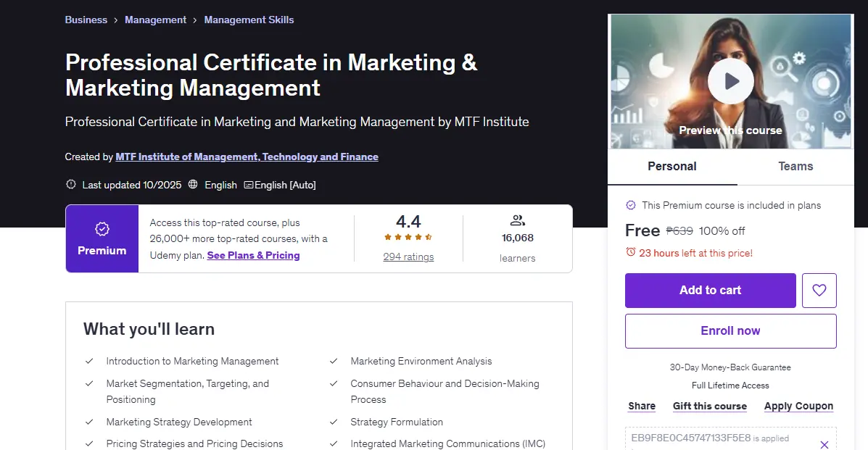Click 'Marketing Strategy Development' item

179,422
